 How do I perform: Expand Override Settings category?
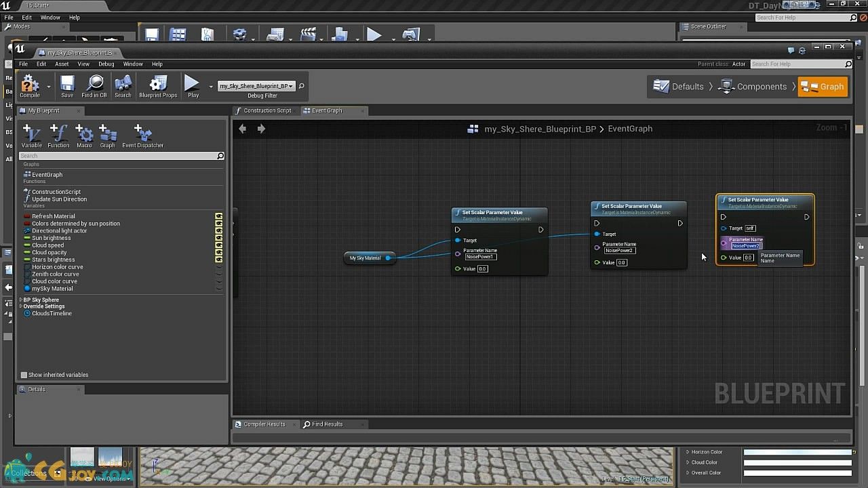pos(20,306)
